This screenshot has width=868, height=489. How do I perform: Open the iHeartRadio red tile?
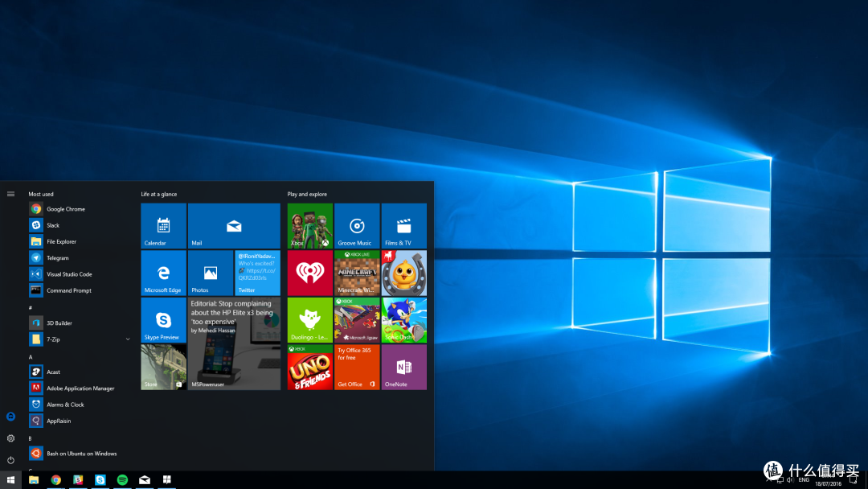click(x=310, y=273)
